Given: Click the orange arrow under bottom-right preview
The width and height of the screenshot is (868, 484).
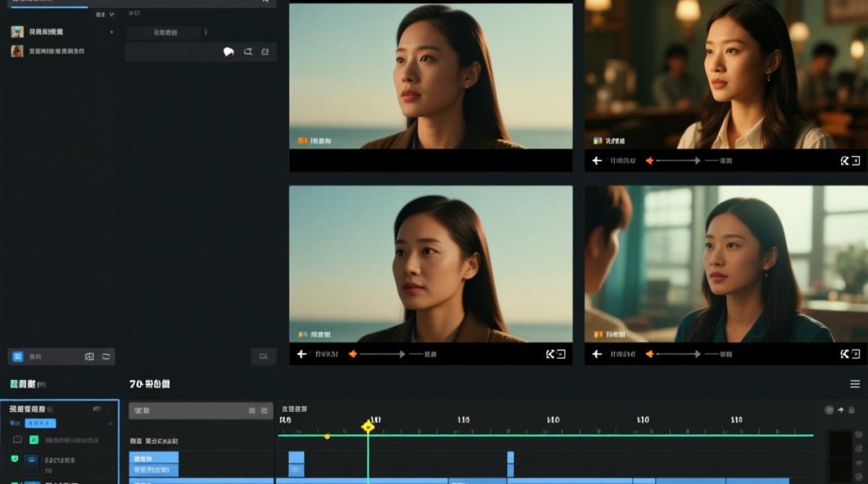Looking at the screenshot, I should coord(650,354).
